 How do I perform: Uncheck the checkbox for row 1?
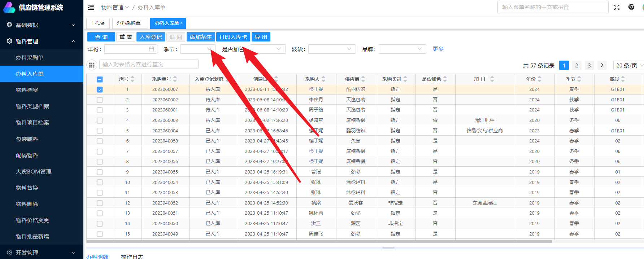pyautogui.click(x=100, y=89)
